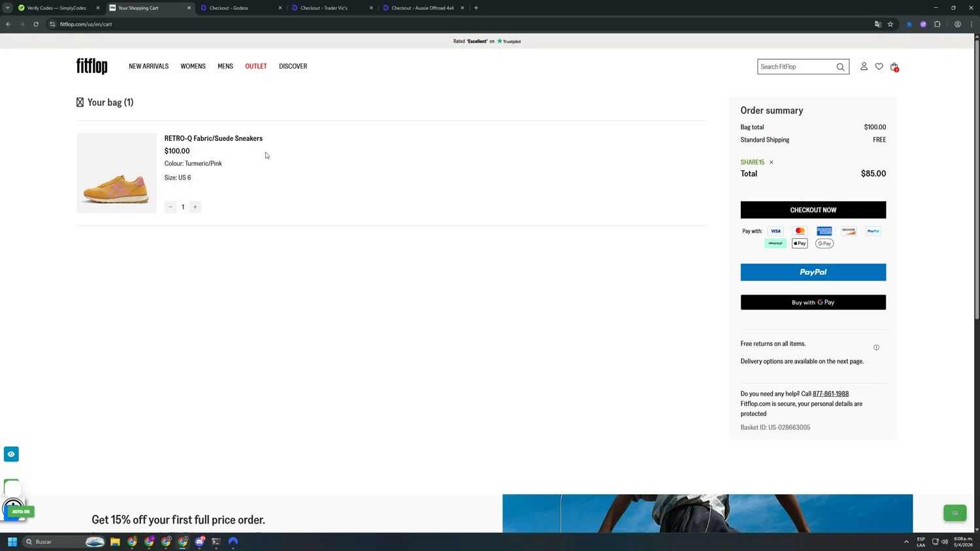Click the search magnifier icon in FitFlop search
The image size is (980, 551).
coord(841,67)
